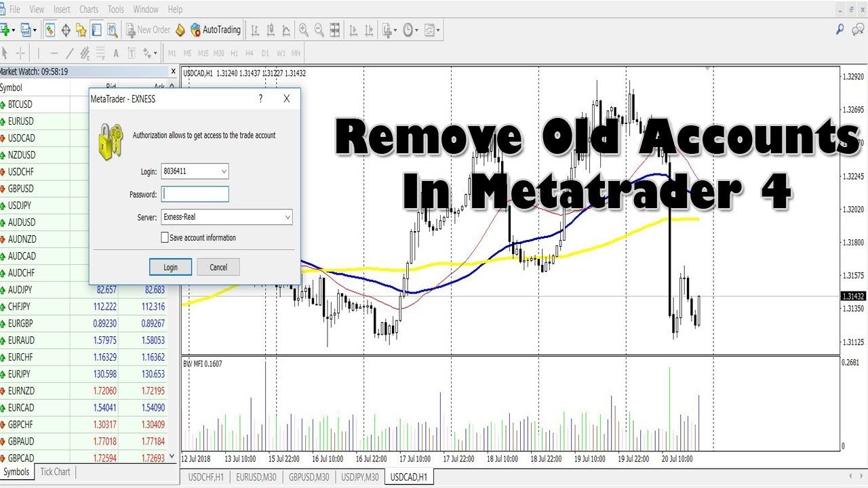Image resolution: width=868 pixels, height=488 pixels.
Task: Switch chart to bar chart style
Action: (255, 30)
